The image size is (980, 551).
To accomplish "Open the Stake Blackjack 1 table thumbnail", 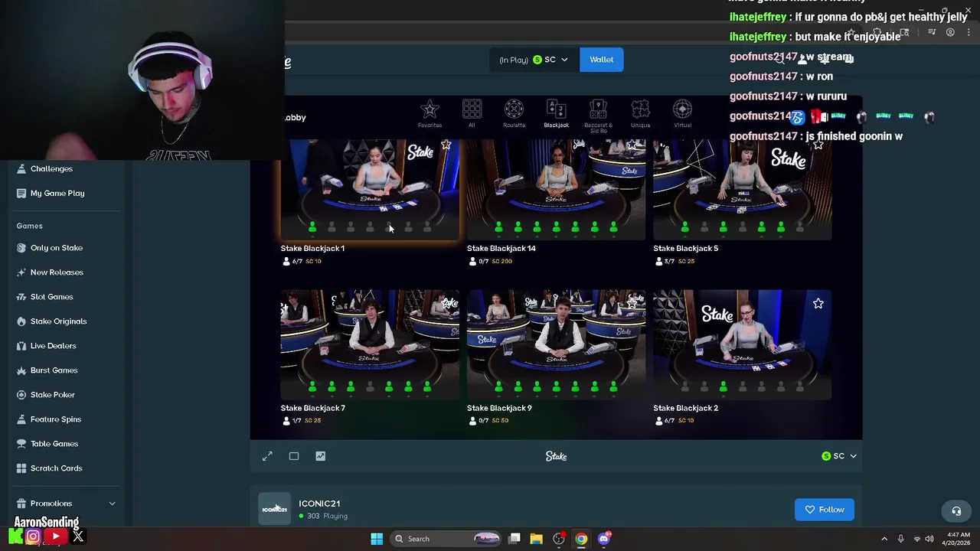I will 370,189.
